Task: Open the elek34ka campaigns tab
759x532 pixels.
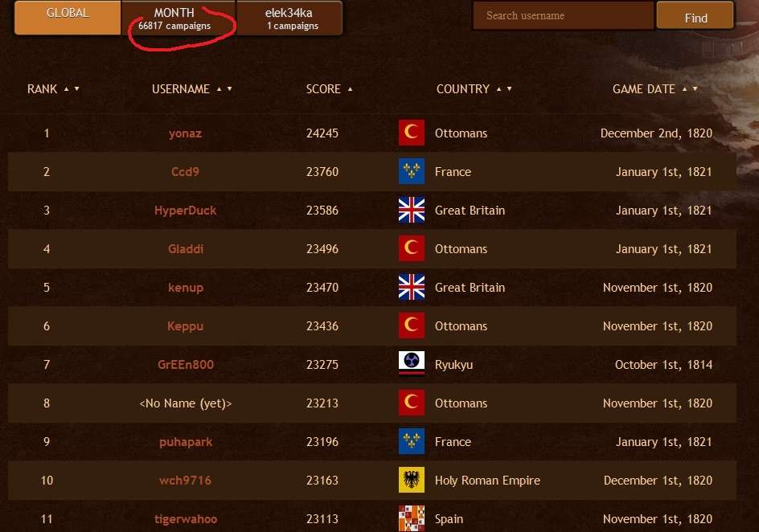Action: [x=289, y=18]
